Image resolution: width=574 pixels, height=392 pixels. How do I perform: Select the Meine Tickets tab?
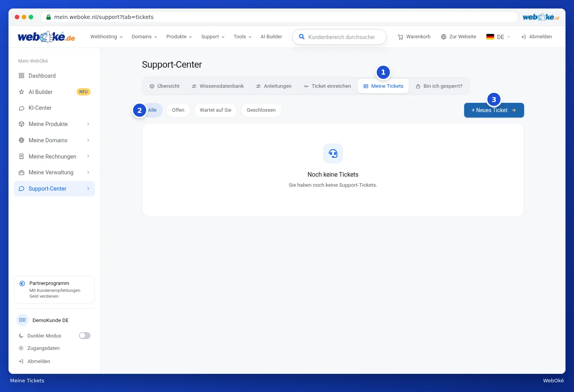pos(383,86)
